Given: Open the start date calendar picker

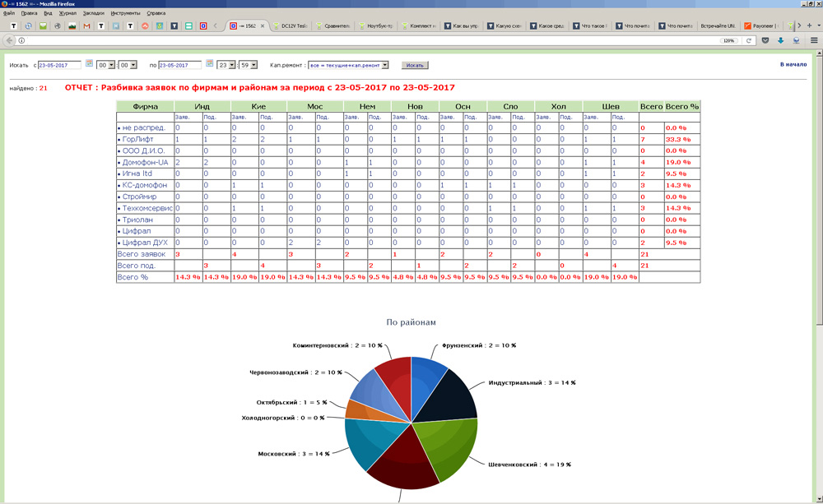Looking at the screenshot, I should pos(89,64).
